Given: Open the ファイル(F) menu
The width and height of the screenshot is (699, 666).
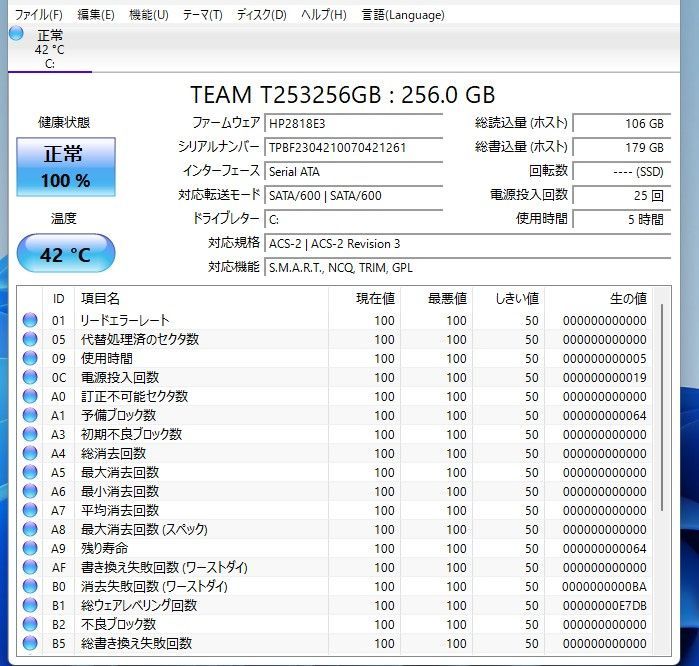Looking at the screenshot, I should (38, 15).
